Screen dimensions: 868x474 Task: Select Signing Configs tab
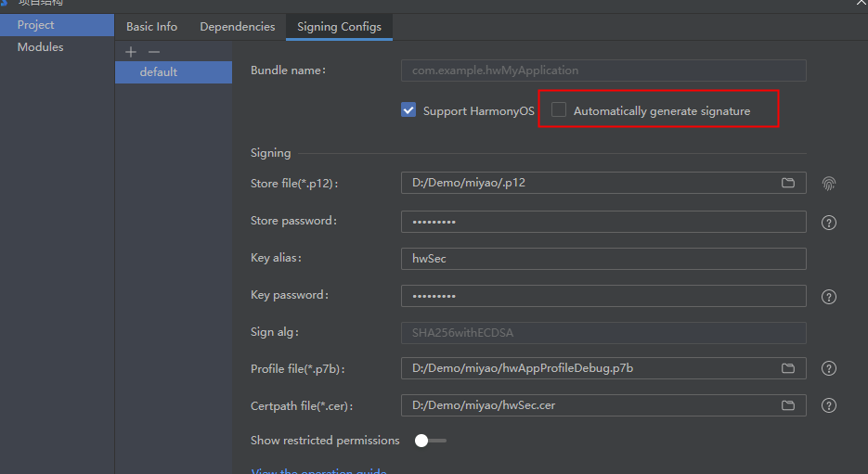pyautogui.click(x=340, y=27)
